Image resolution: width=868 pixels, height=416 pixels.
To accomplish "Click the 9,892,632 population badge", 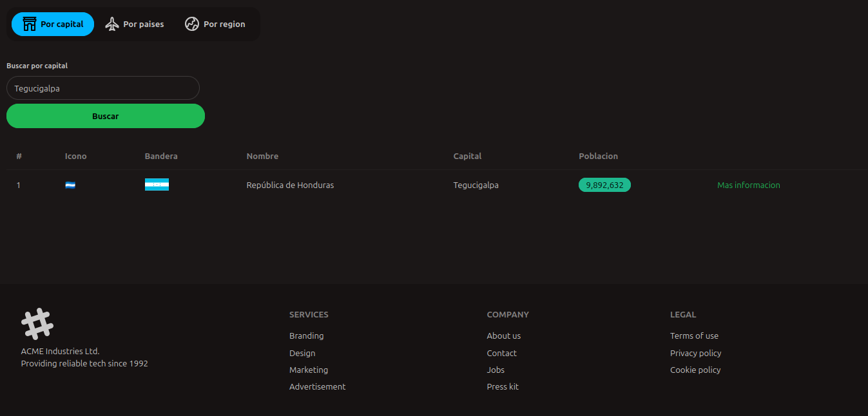I will click(x=604, y=185).
